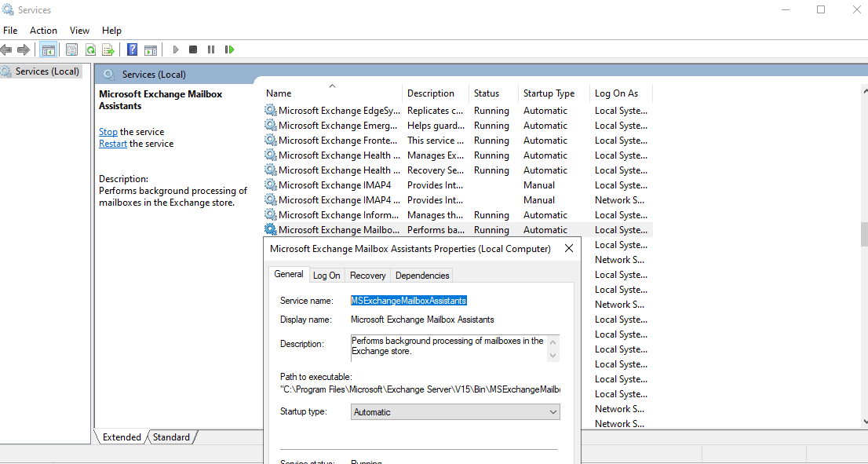Open the blue Help toolbar icon
Image resolution: width=868 pixels, height=464 pixels.
[133, 49]
